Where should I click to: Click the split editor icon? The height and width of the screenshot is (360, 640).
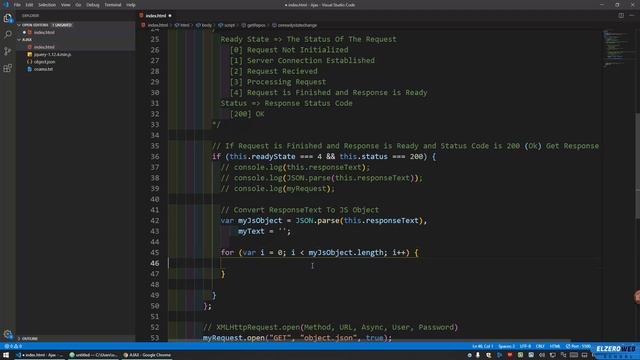(621, 16)
